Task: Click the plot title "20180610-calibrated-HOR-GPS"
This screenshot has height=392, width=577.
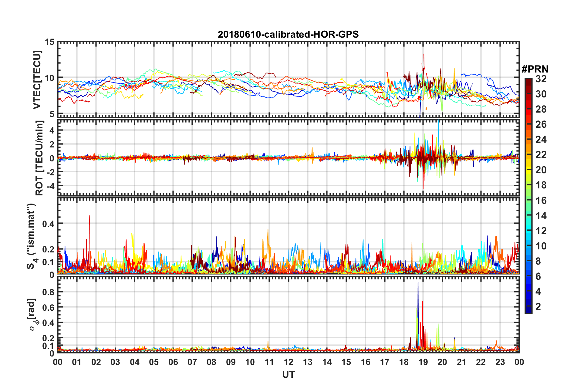Action: click(x=288, y=34)
